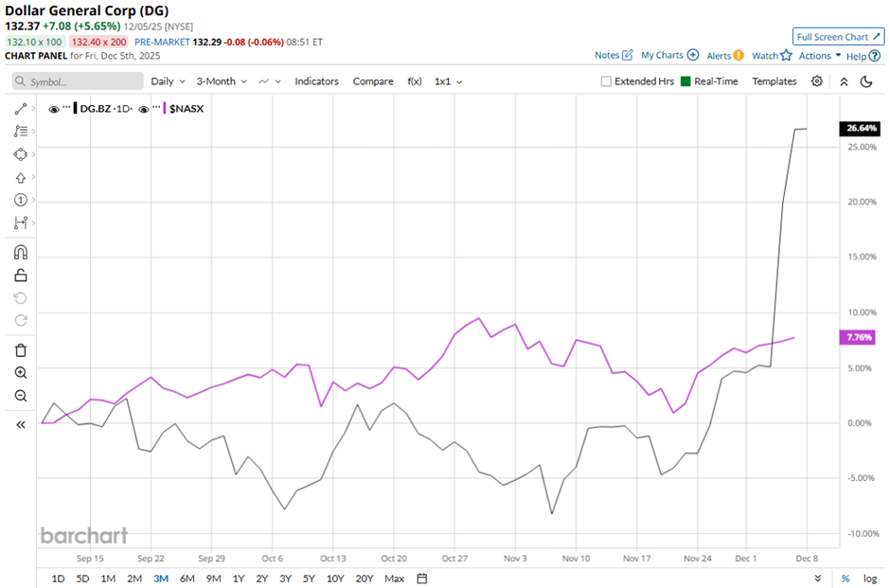The image size is (890, 588).
Task: Select the arrow marker annotation tool
Action: pyautogui.click(x=21, y=178)
